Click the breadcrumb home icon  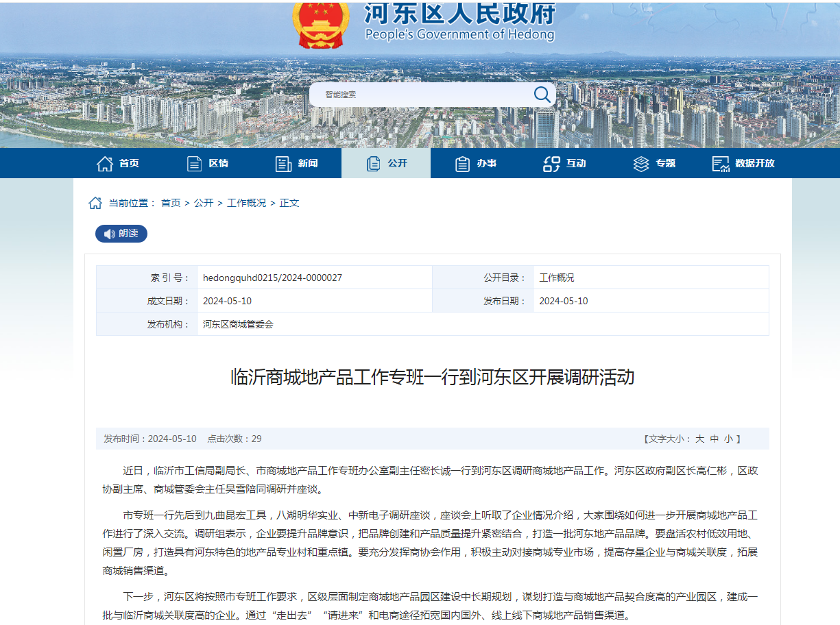tap(95, 203)
